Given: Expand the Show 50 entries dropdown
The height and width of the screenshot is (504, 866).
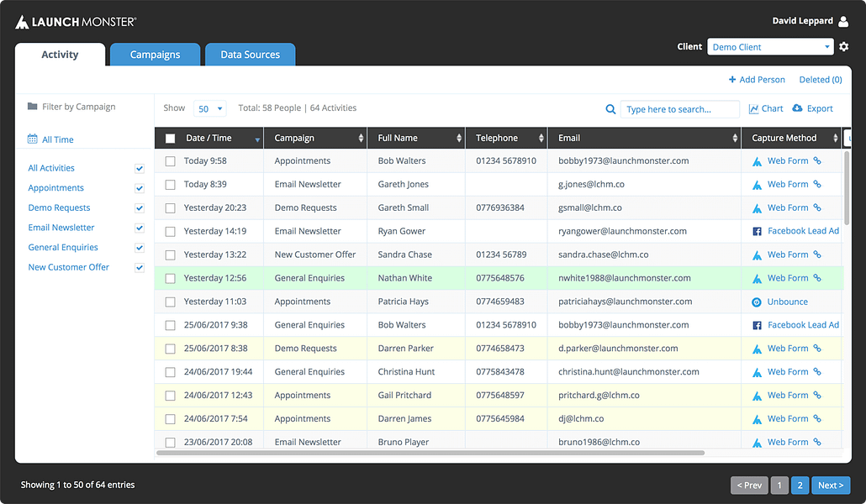Looking at the screenshot, I should [x=210, y=108].
